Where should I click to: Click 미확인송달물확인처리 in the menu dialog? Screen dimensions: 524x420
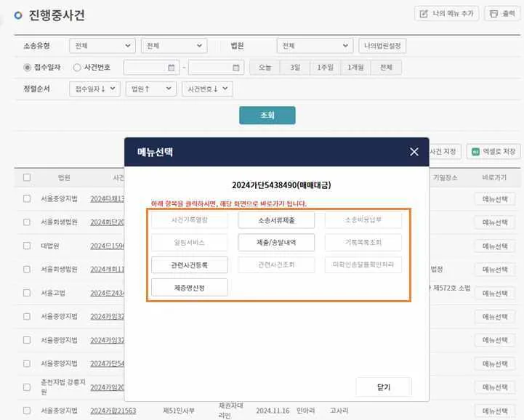[x=363, y=265]
